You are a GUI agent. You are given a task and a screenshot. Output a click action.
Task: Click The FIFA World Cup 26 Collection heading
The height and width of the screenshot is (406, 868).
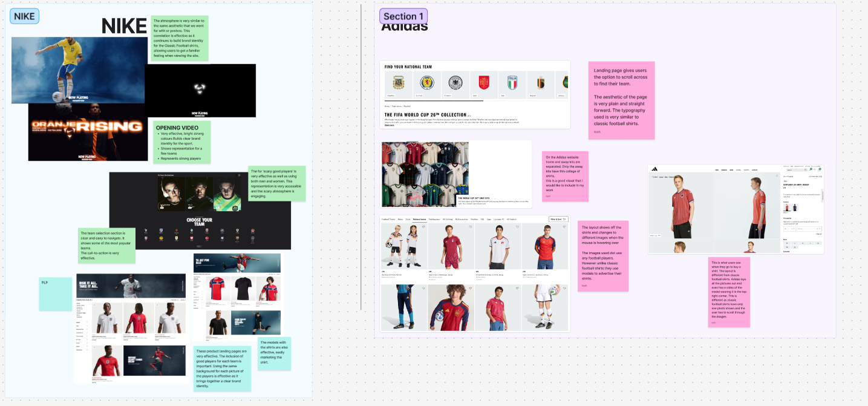[x=426, y=114]
